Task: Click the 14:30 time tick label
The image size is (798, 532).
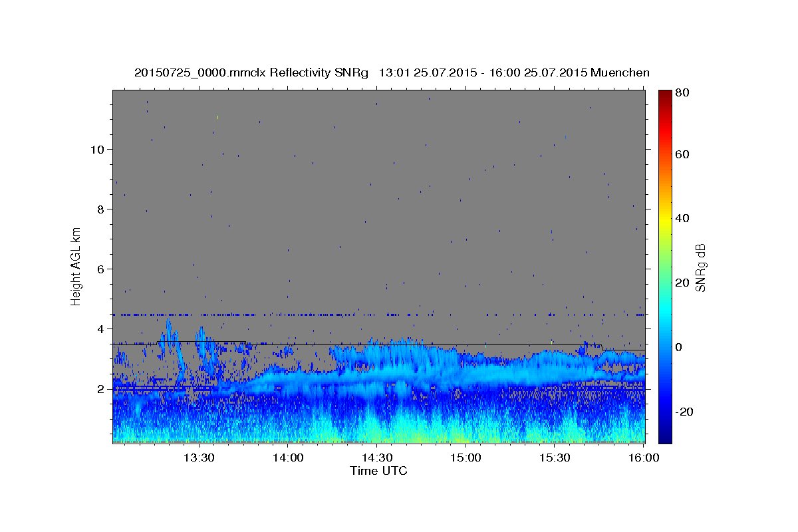Action: click(x=376, y=458)
